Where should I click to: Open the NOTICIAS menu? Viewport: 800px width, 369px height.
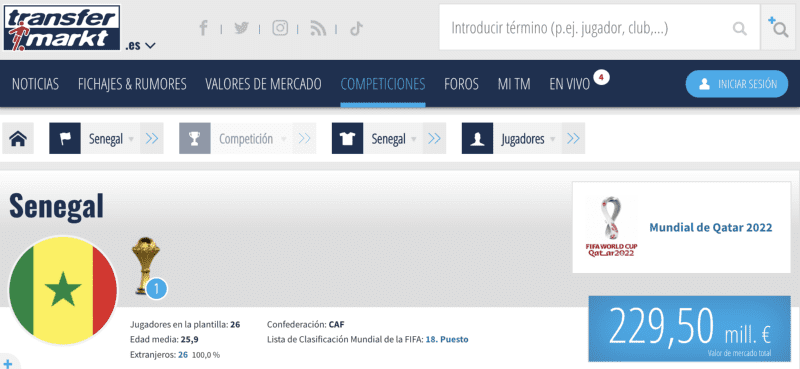pyautogui.click(x=35, y=84)
